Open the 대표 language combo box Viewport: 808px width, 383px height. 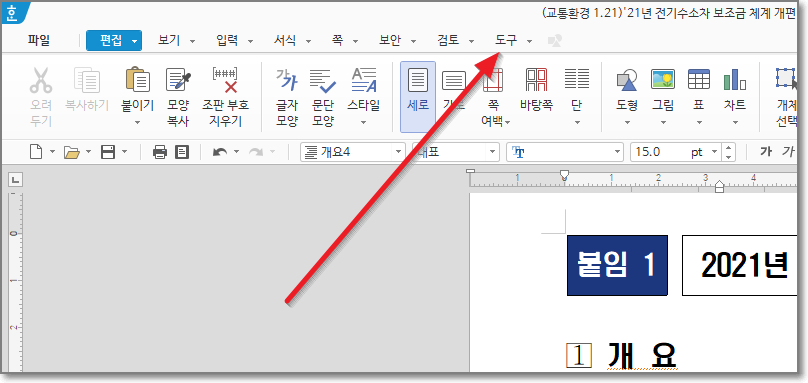click(x=456, y=152)
